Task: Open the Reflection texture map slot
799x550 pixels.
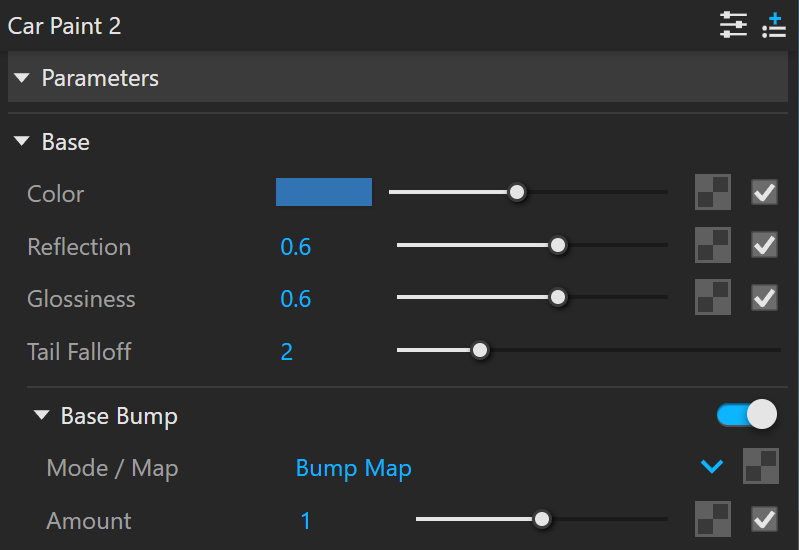Action: (x=712, y=245)
